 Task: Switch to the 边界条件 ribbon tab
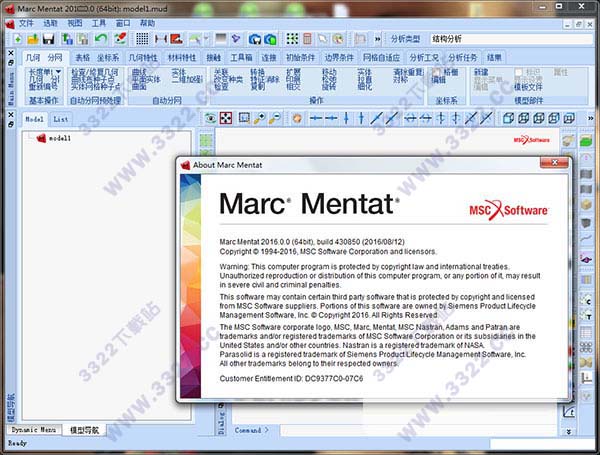(x=339, y=58)
